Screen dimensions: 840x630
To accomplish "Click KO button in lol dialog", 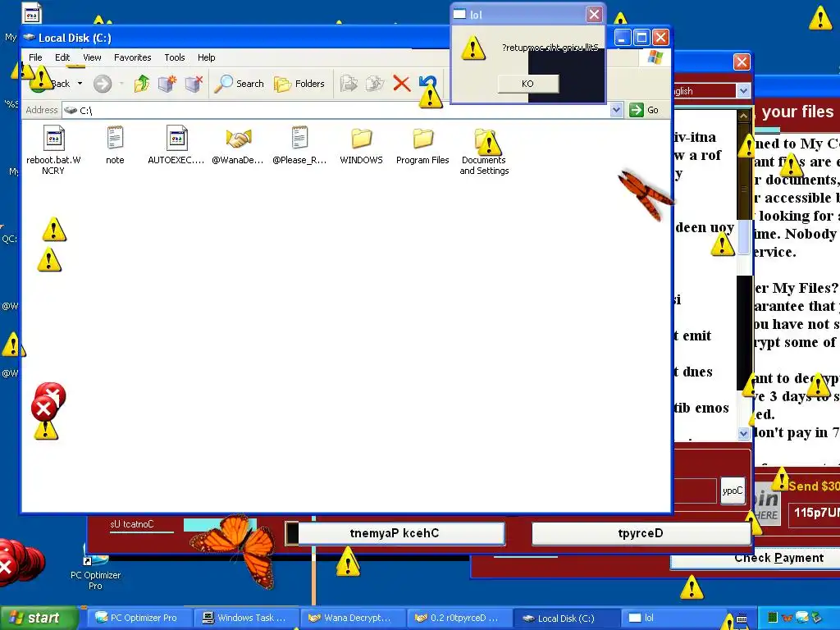I will [x=527, y=84].
